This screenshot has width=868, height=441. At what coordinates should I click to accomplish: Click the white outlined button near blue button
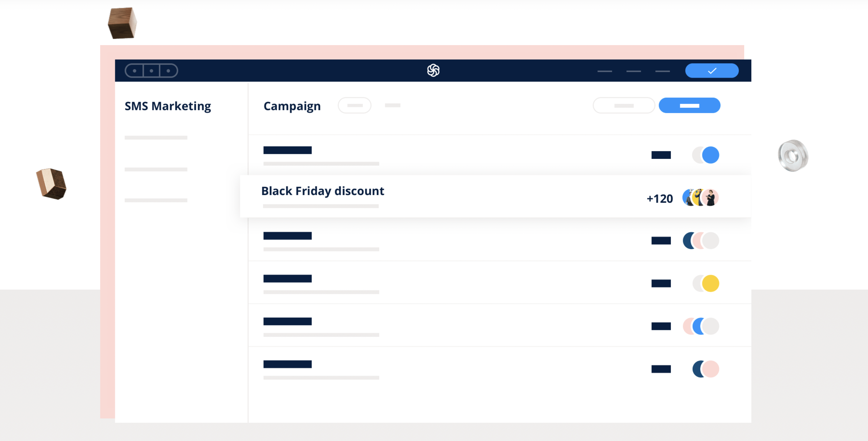(624, 105)
